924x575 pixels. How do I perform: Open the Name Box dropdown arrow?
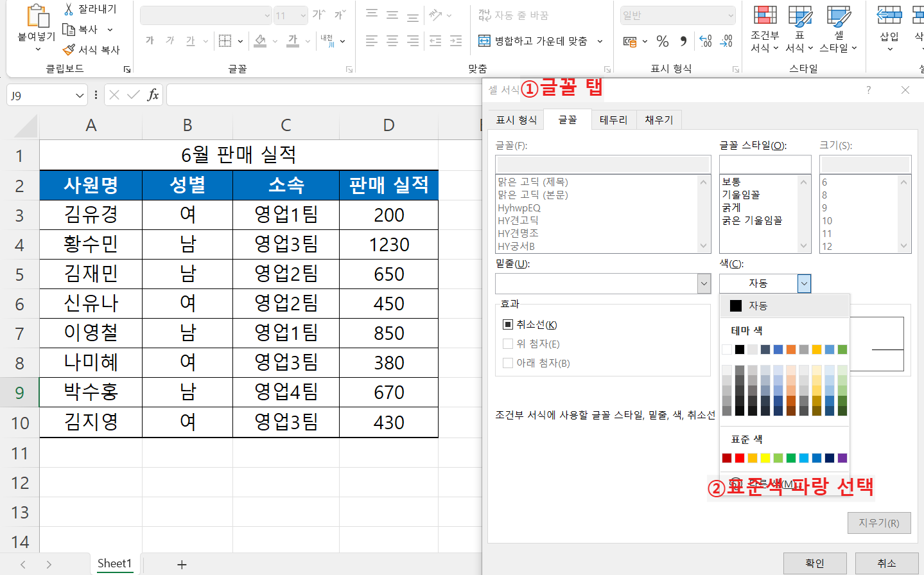click(80, 94)
